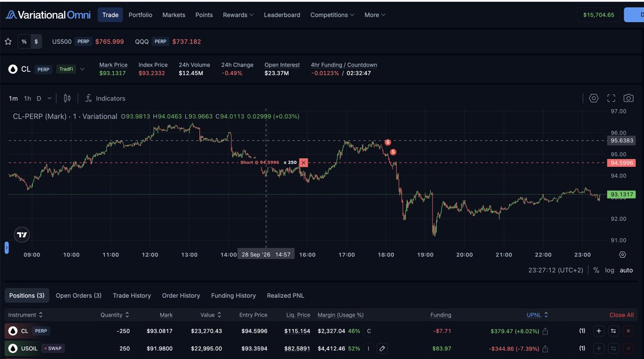Switch to Trade History tab
The width and height of the screenshot is (644, 359).
pos(131,296)
